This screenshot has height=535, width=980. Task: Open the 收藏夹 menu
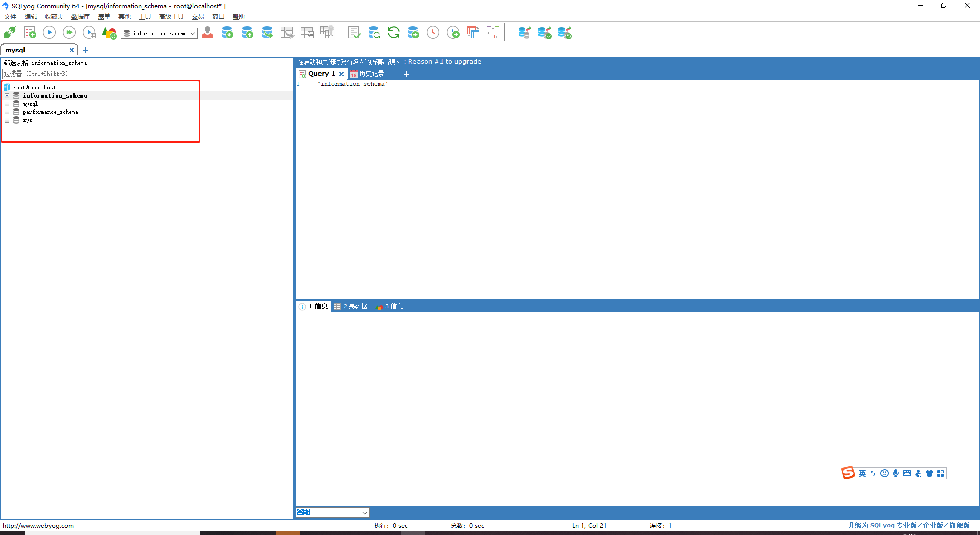[54, 17]
